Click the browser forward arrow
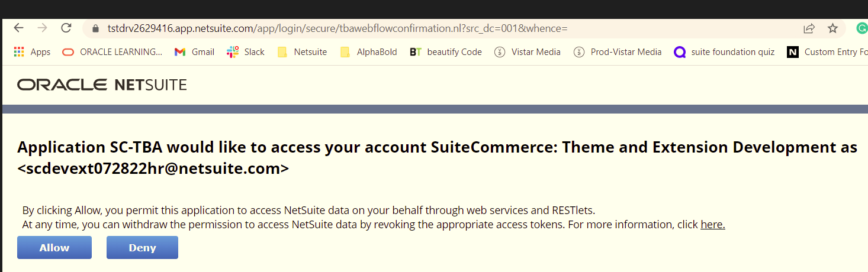This screenshot has width=868, height=272. [42, 28]
